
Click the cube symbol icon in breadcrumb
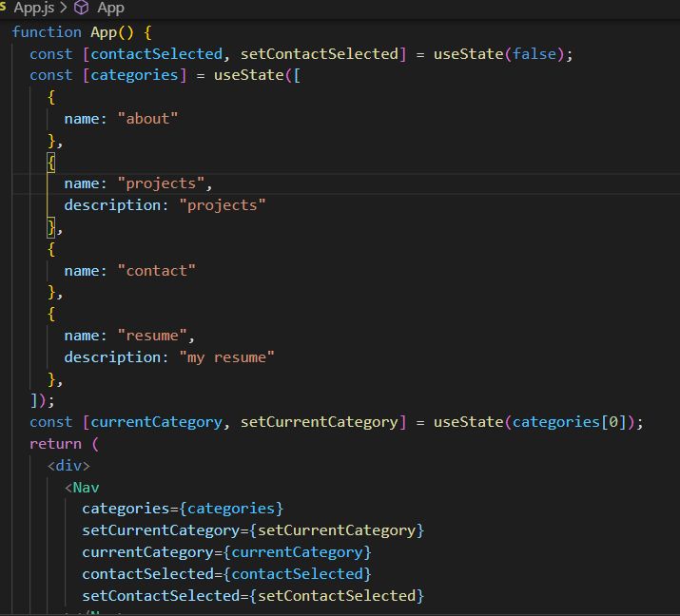[82, 8]
